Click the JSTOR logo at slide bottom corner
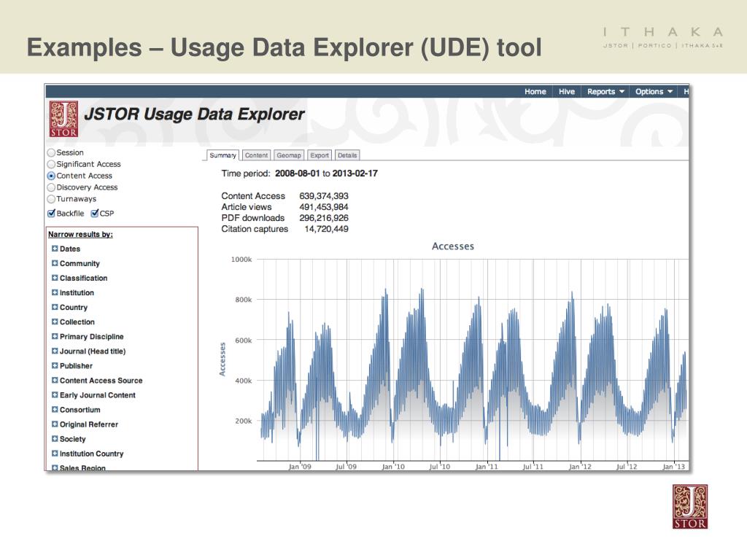Image resolution: width=747 pixels, height=560 pixels. (x=690, y=507)
